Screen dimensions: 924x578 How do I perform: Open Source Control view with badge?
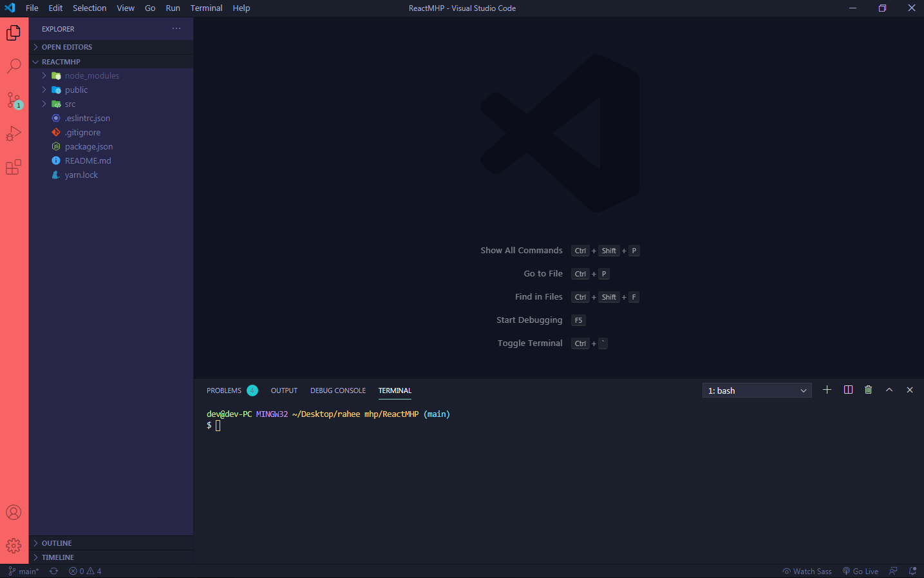[14, 100]
